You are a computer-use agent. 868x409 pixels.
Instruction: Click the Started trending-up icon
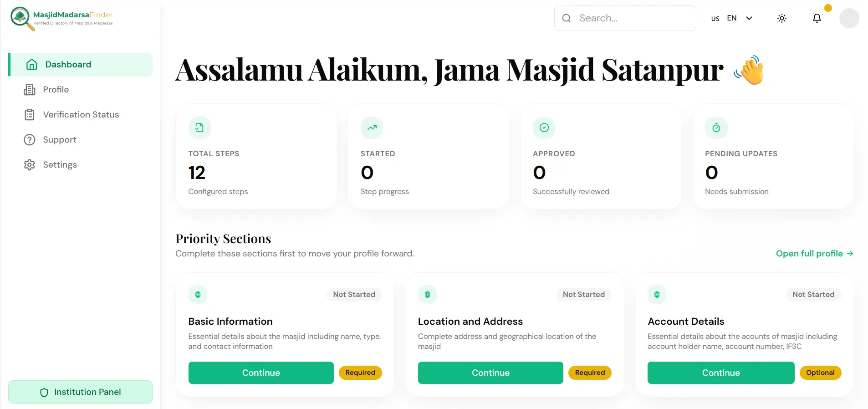[x=372, y=128]
